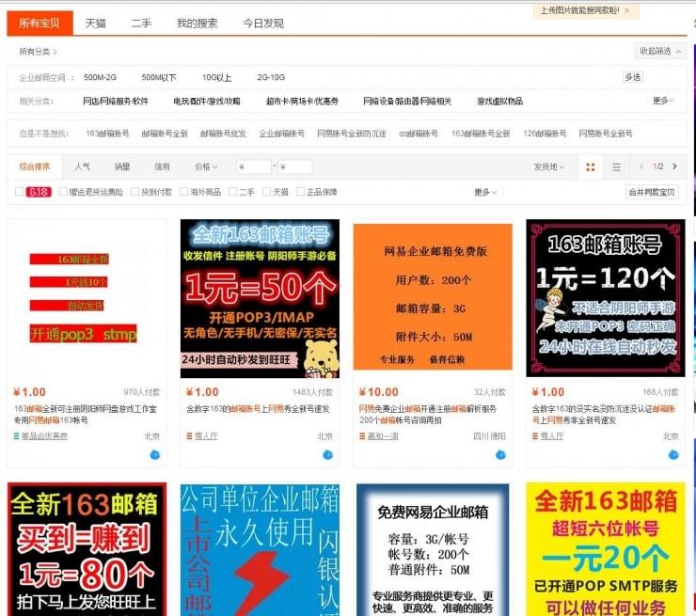Filter mailbox space by 500M以下
Screen dimensions: 696x616
pos(158,77)
